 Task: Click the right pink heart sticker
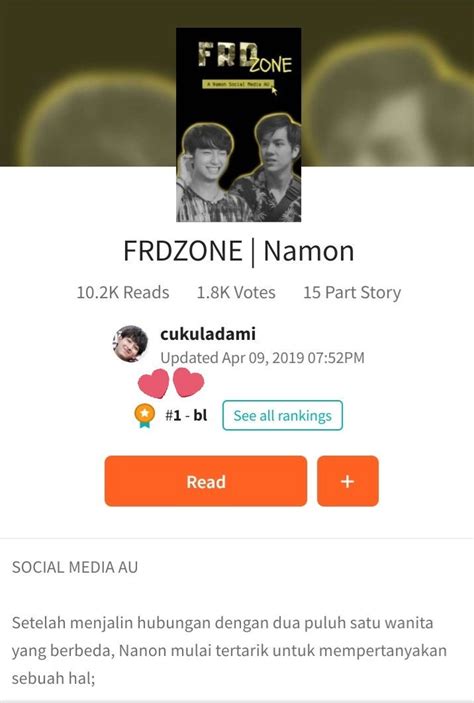(188, 382)
